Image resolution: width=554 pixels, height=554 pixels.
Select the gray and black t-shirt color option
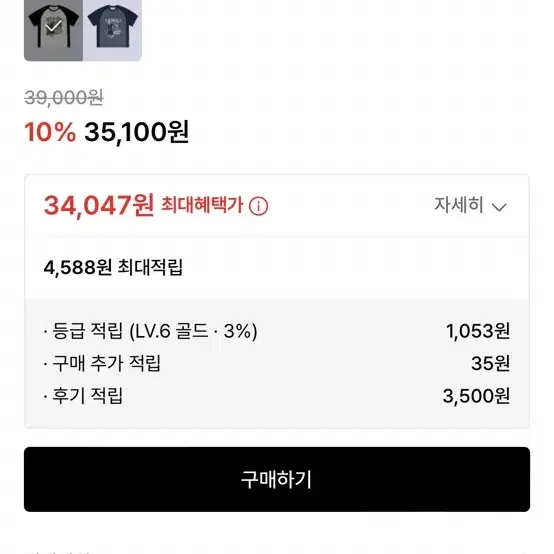(53, 30)
